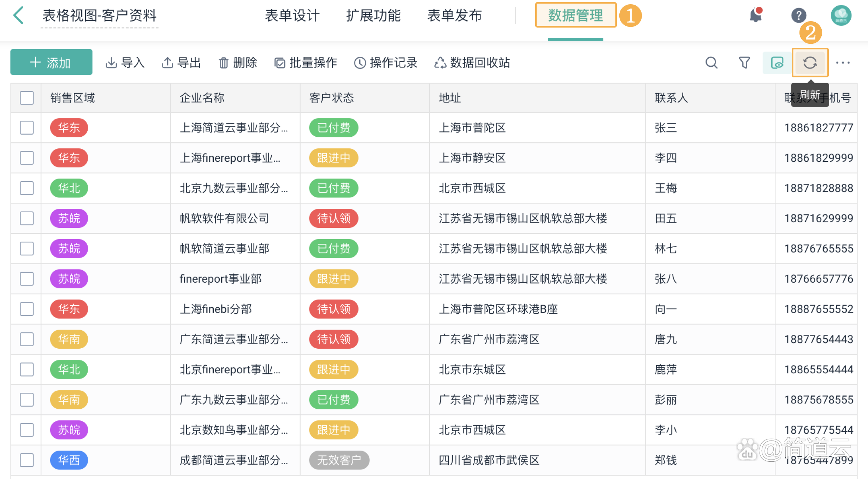Open the more options ellipsis

[843, 63]
